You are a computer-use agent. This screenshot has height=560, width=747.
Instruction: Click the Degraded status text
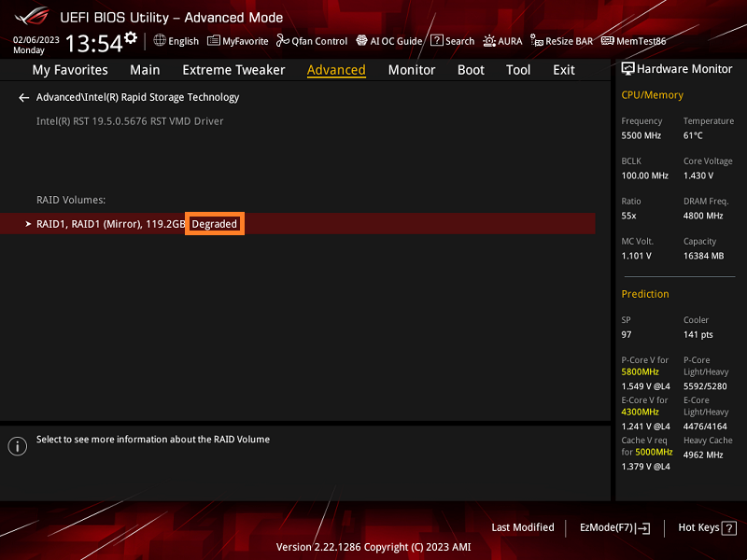(215, 224)
